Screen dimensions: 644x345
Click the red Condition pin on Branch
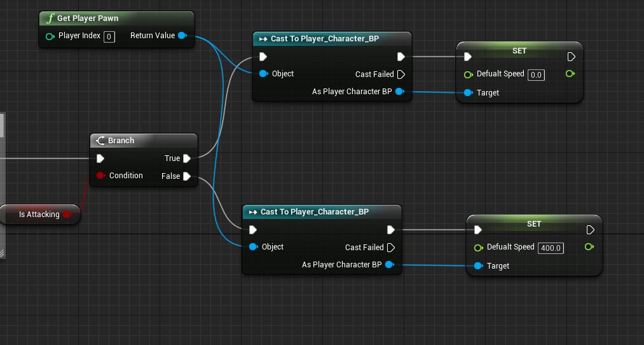coord(100,176)
